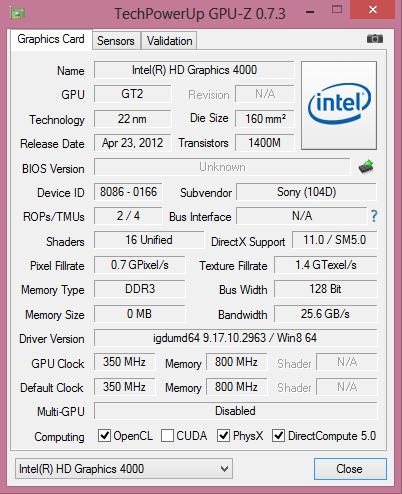This screenshot has width=402, height=494.
Task: Switch to the Sensors tab
Action: tap(116, 41)
